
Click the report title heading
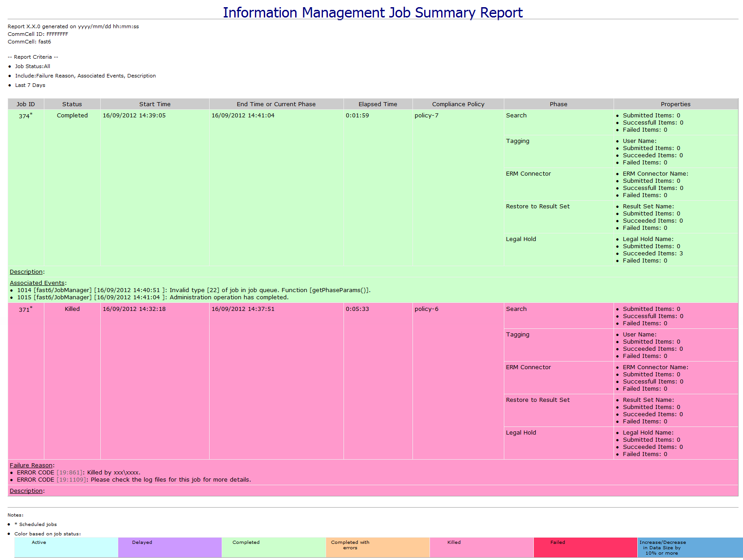tap(373, 13)
